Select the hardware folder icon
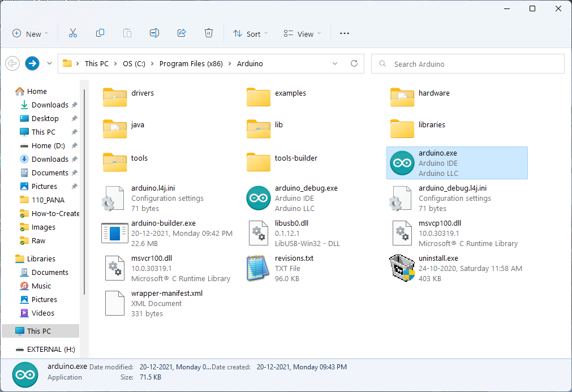Screen dimensions: 572x392 tap(402, 97)
